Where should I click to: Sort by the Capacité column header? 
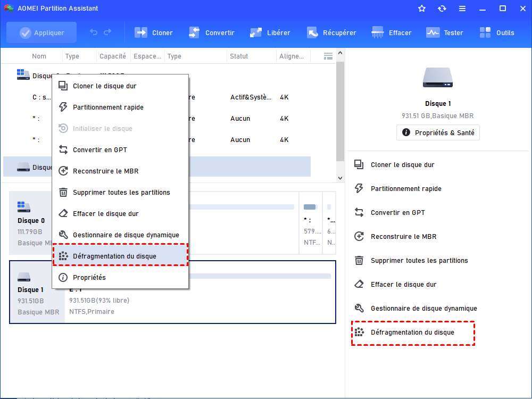[x=113, y=56]
